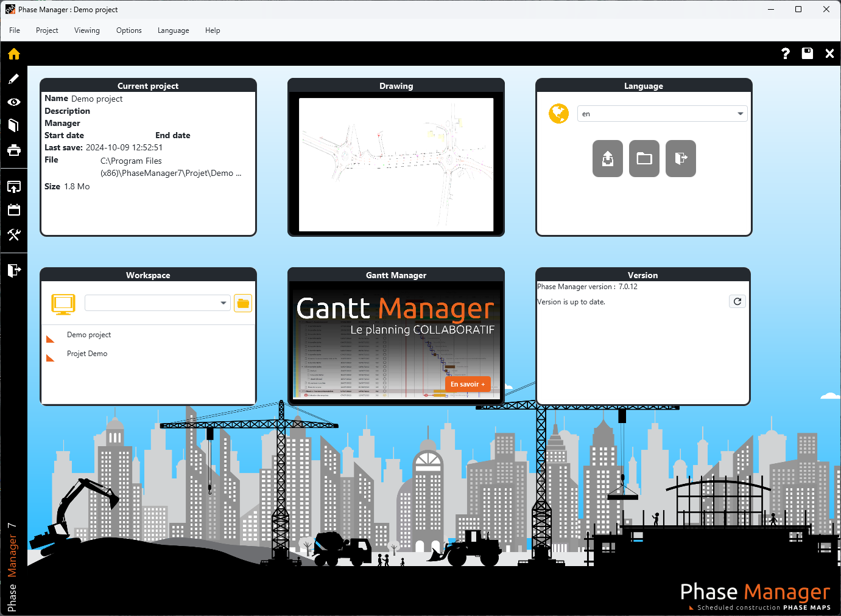Click the printer sidebar icon
Screen dimensions: 841x616
(14, 150)
